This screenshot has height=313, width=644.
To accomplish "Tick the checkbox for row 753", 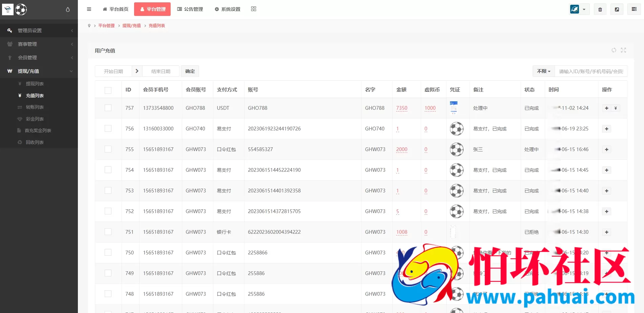I will (x=108, y=190).
